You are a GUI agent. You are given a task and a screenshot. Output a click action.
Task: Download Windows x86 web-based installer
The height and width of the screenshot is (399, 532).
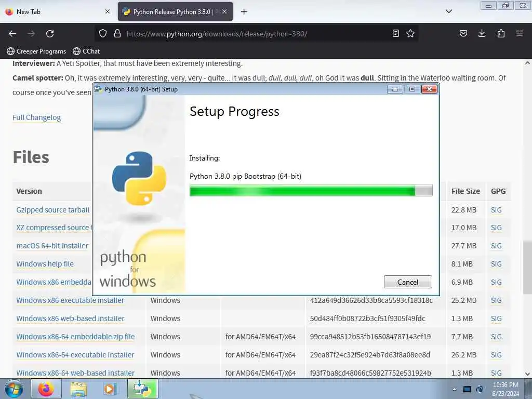[x=70, y=318]
